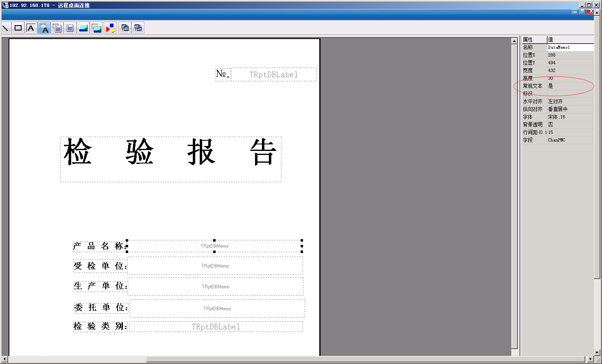Screen dimensions: 602x364
Task: Open 纵向对齐 value 垂直居中 dropdown
Action: coord(569,109)
